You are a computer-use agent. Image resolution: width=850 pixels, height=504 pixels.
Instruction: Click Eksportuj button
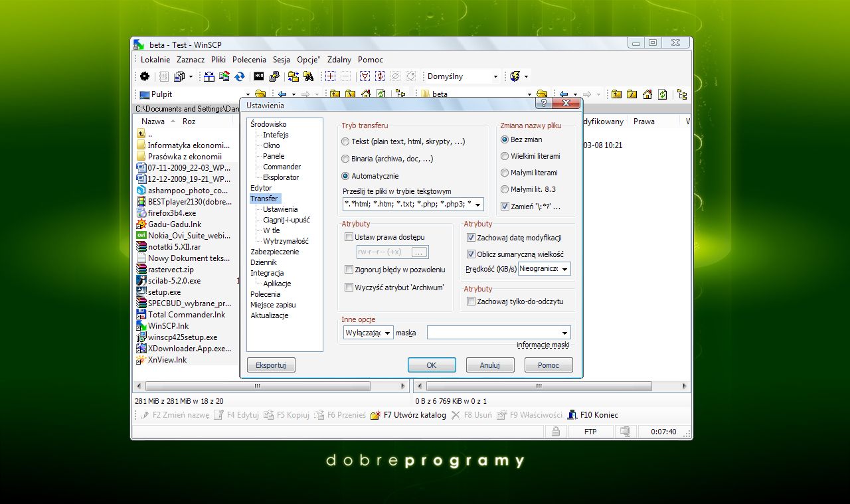point(271,365)
